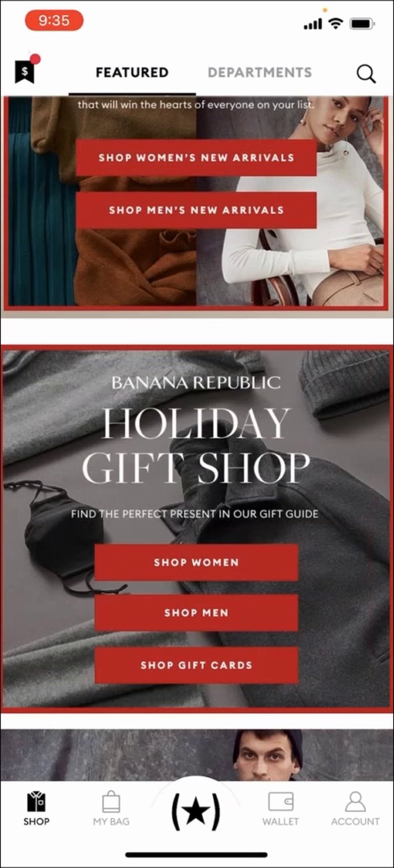Tap the Wi-Fi status icon
The image size is (394, 868).
(x=335, y=24)
